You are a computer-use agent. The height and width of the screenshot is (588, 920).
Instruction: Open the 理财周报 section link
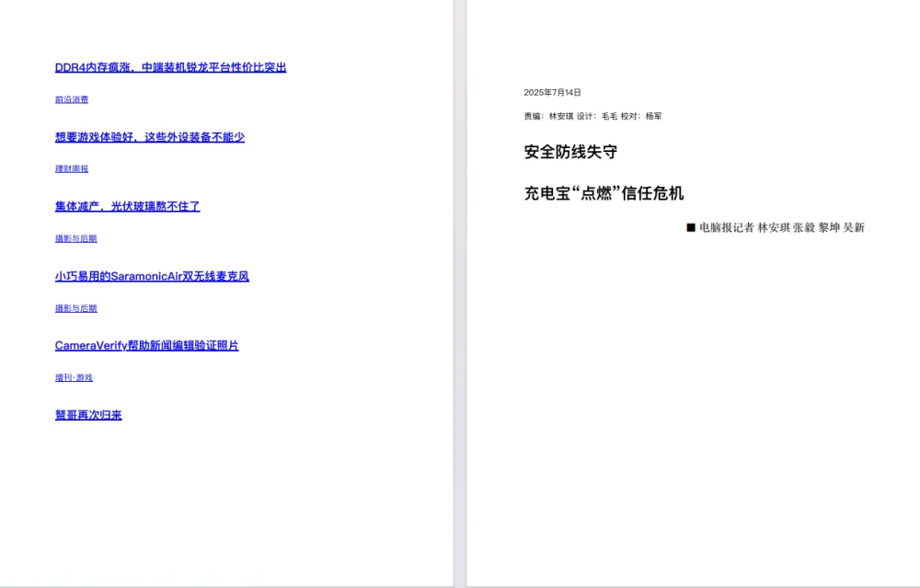pos(70,168)
